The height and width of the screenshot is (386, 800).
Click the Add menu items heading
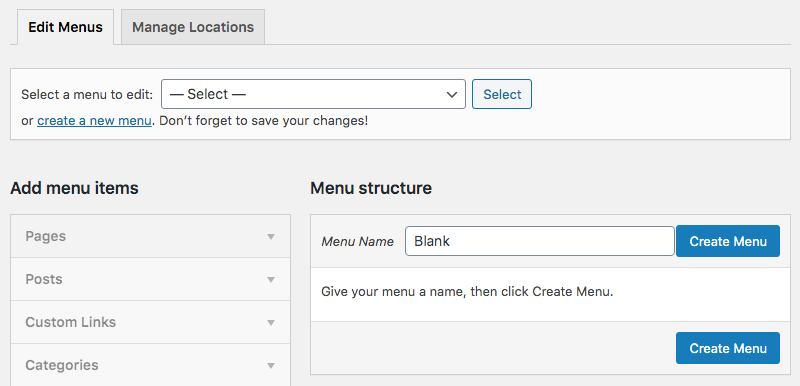click(74, 188)
